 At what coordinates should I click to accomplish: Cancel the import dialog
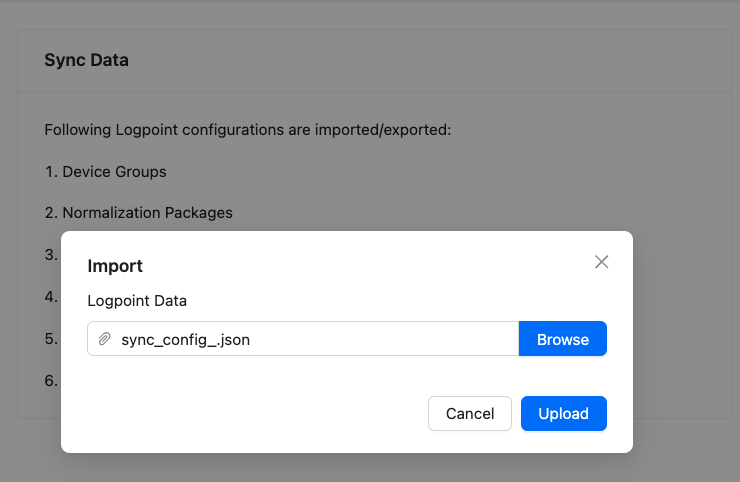coord(469,413)
